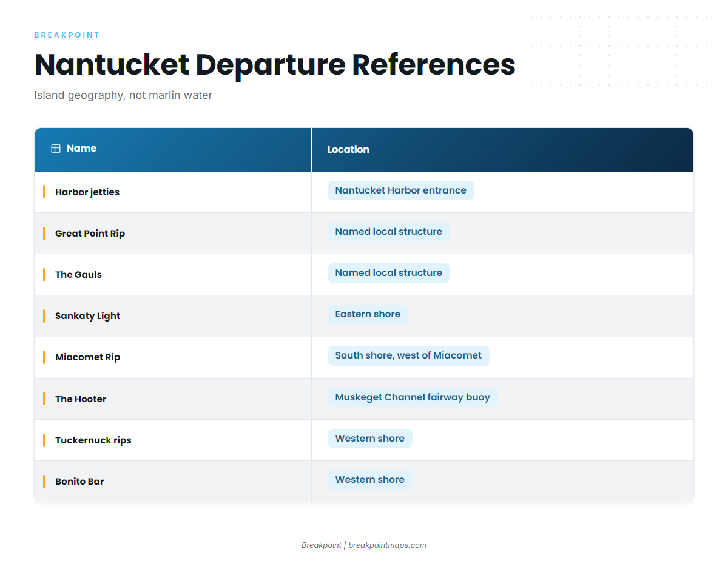Click the South shore, west of Miacomet tag
The height and width of the screenshot is (566, 728).
pyautogui.click(x=408, y=355)
